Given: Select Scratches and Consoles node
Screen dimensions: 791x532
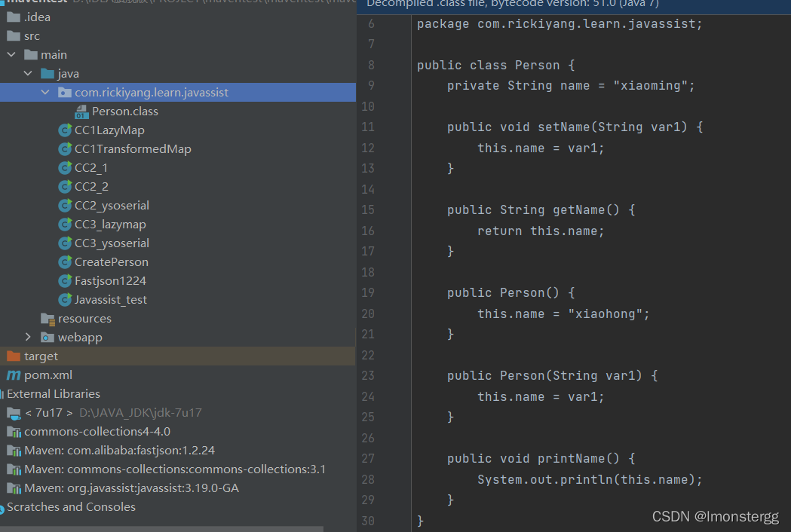Looking at the screenshot, I should coord(71,507).
